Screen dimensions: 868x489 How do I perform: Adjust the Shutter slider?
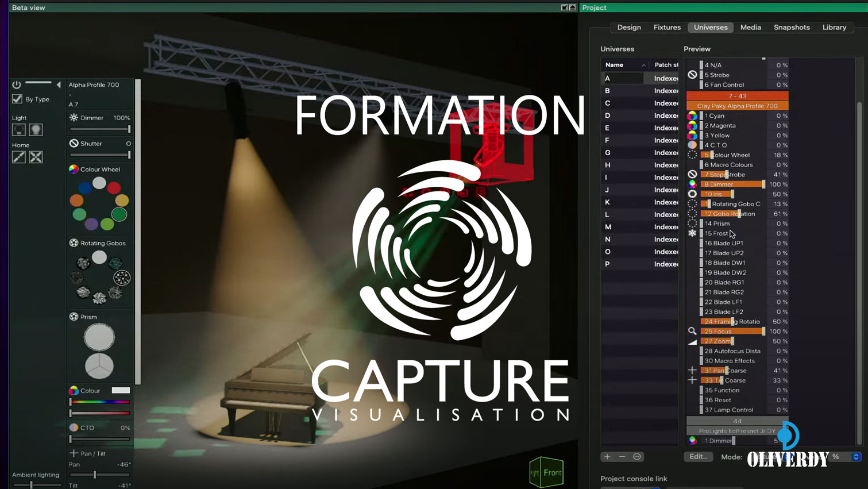[100, 155]
